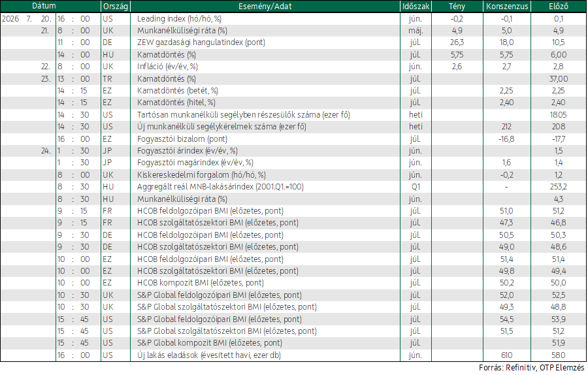The height and width of the screenshot is (375, 588).
Task: Click the Dátum column header
Action: [44, 6]
